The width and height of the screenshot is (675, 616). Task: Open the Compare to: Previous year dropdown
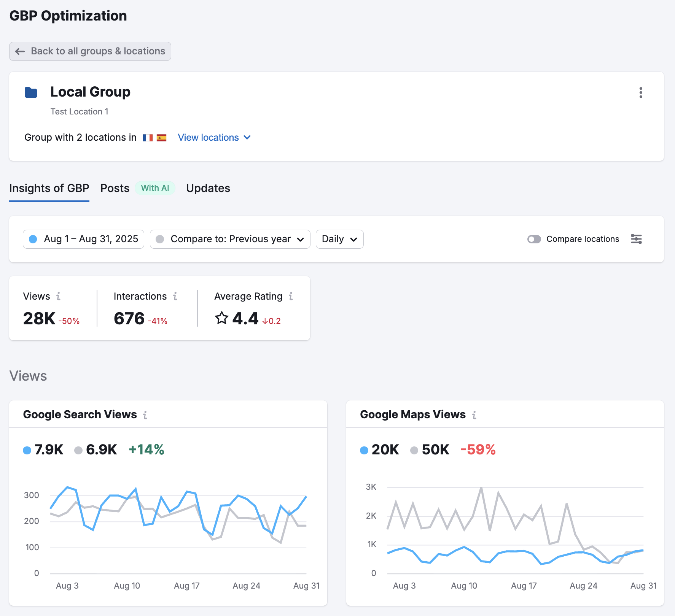(230, 239)
